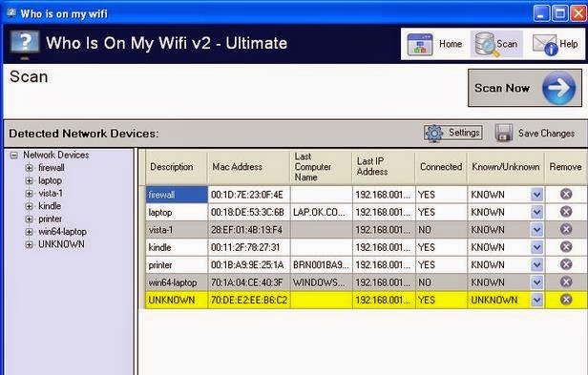
Task: Remove the UNKNOWN device entry
Action: pyautogui.click(x=566, y=300)
